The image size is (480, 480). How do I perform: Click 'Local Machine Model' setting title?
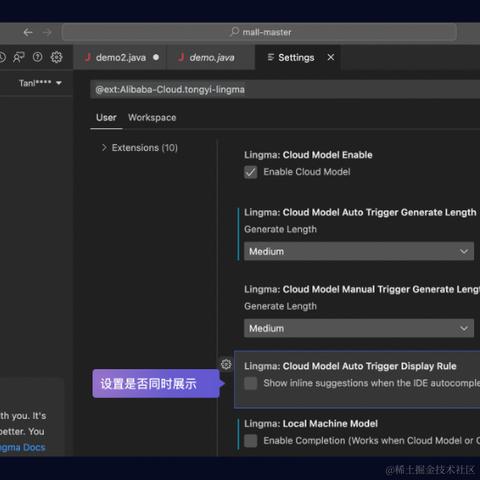click(x=330, y=424)
